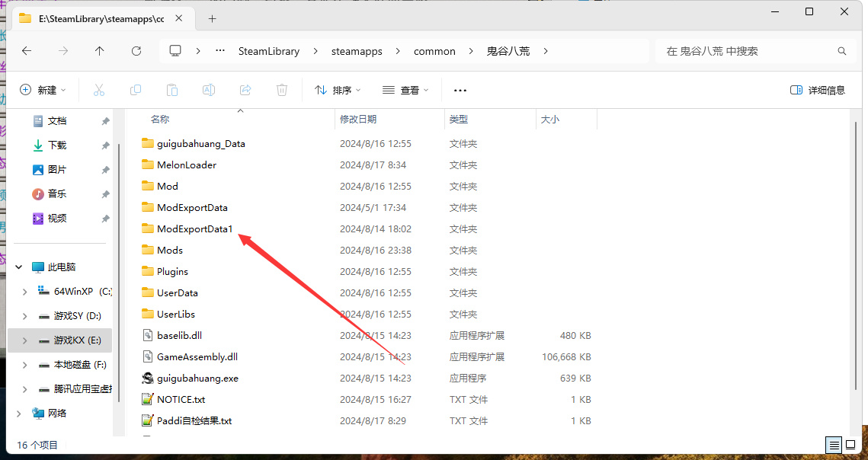Image resolution: width=868 pixels, height=460 pixels.
Task: Select steamapps in the breadcrumb
Action: 357,51
